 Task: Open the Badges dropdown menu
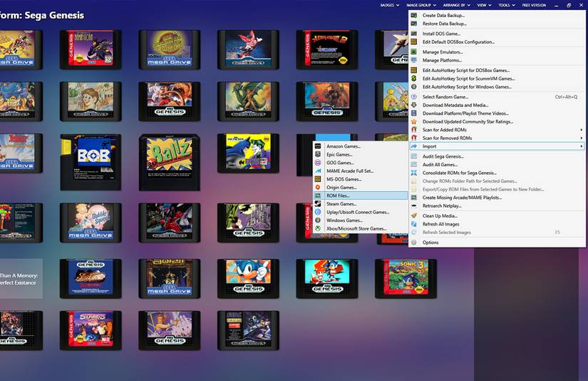click(390, 5)
